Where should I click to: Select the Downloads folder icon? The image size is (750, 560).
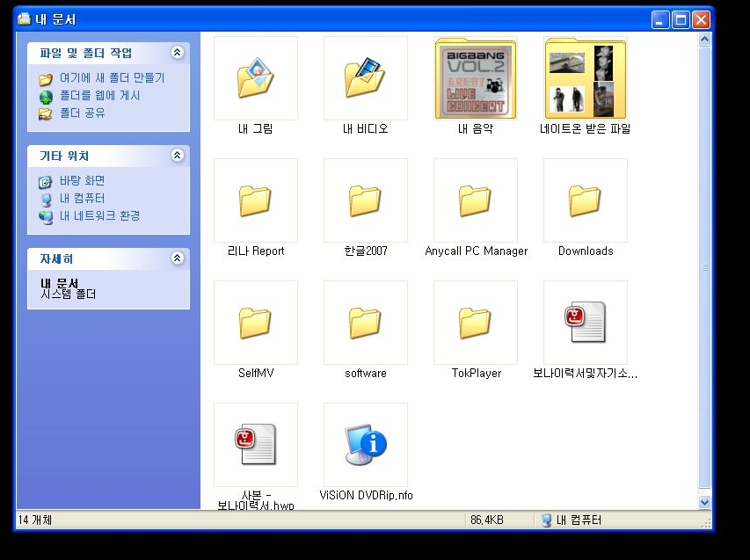(586, 200)
